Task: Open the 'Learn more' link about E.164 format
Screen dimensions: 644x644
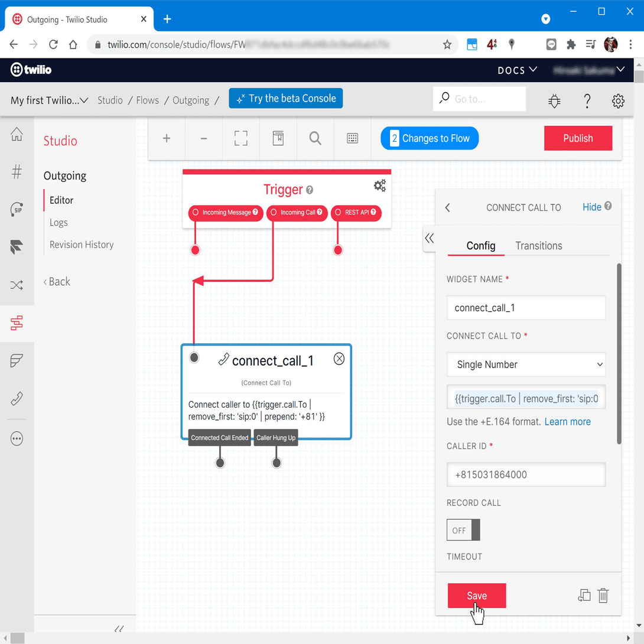Action: (567, 421)
